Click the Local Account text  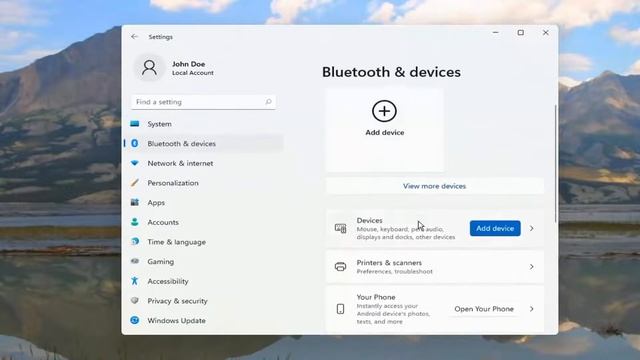[x=193, y=73]
